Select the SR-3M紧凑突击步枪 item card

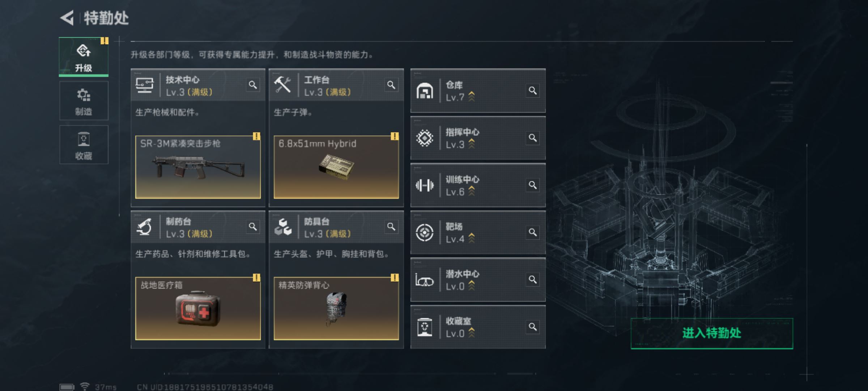coord(198,167)
